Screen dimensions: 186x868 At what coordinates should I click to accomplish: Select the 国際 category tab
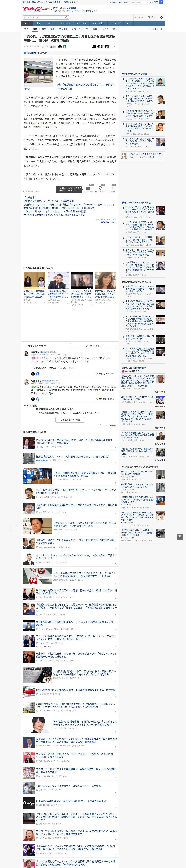pyautogui.click(x=44, y=29)
